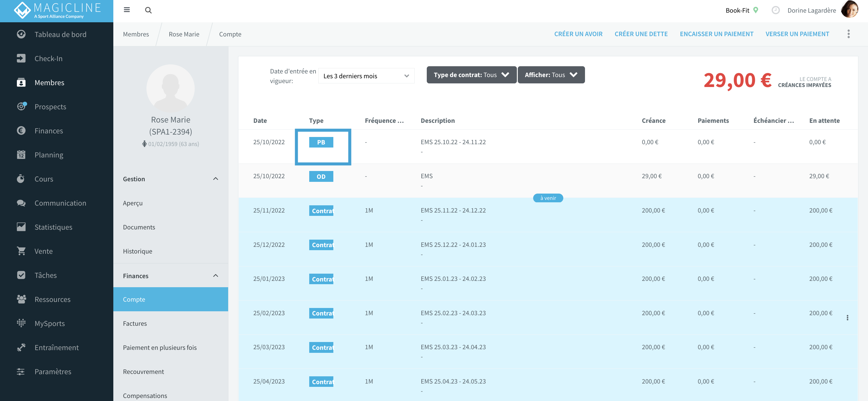Click the MySports dots icon
The image size is (868, 401).
[x=21, y=323]
